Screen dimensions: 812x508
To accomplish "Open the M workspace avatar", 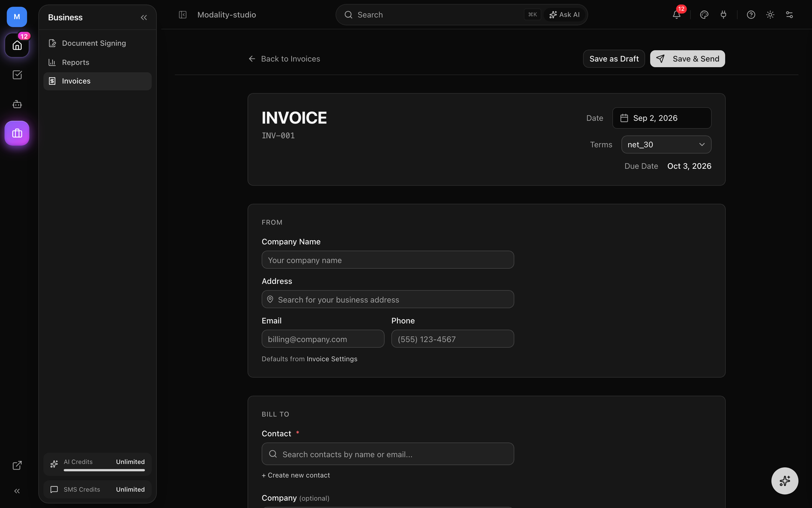I will [17, 17].
